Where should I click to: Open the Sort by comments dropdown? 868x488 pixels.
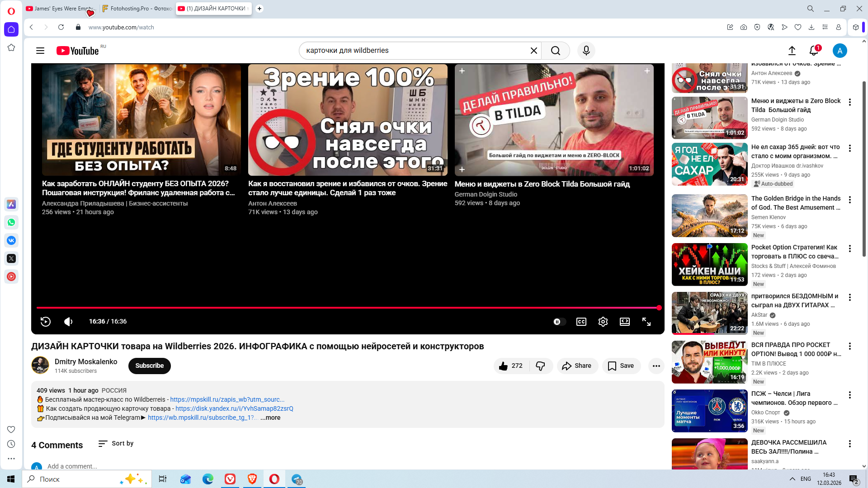(x=116, y=444)
